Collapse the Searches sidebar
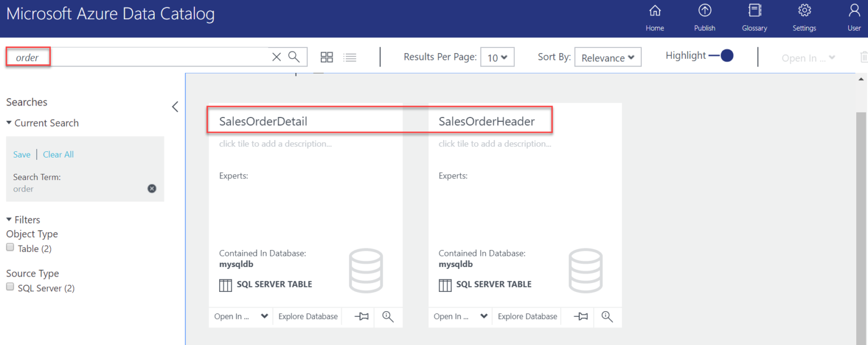Screen dimensions: 868x345 coord(175,106)
